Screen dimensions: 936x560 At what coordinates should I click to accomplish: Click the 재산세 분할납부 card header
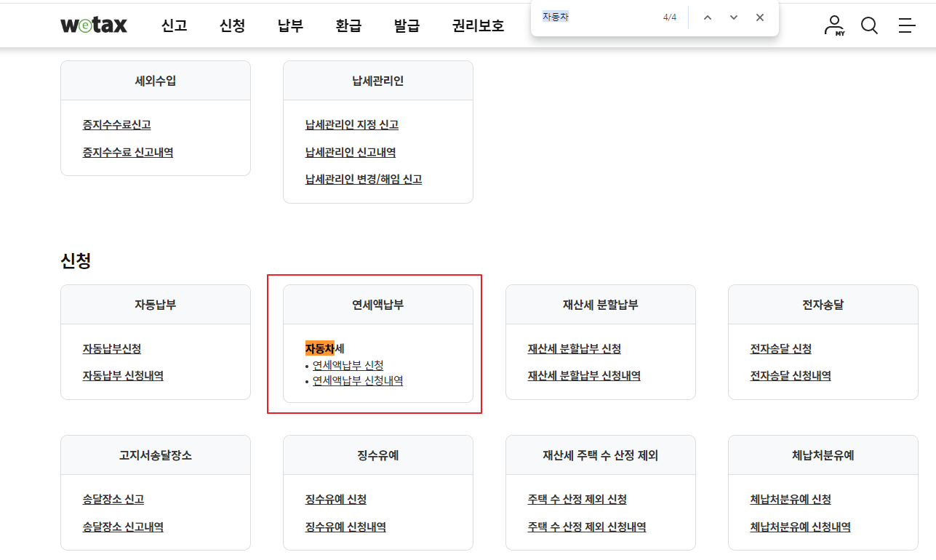tap(601, 305)
